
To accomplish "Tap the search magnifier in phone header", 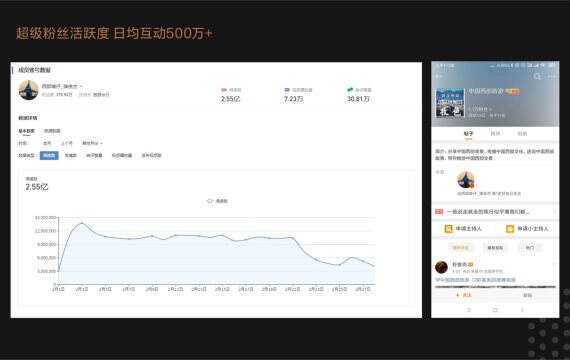I will tap(537, 76).
